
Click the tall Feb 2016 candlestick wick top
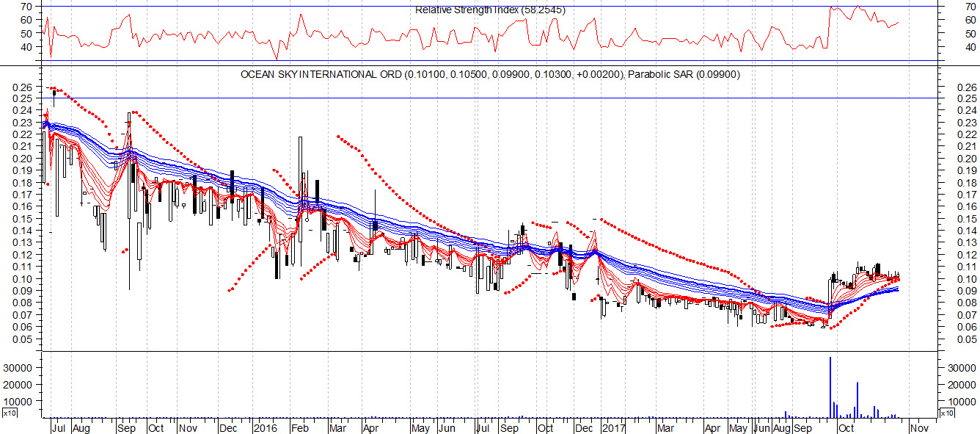click(x=300, y=137)
